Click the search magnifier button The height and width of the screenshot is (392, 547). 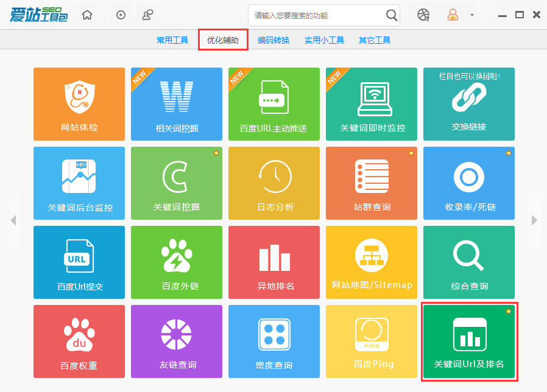click(x=390, y=15)
